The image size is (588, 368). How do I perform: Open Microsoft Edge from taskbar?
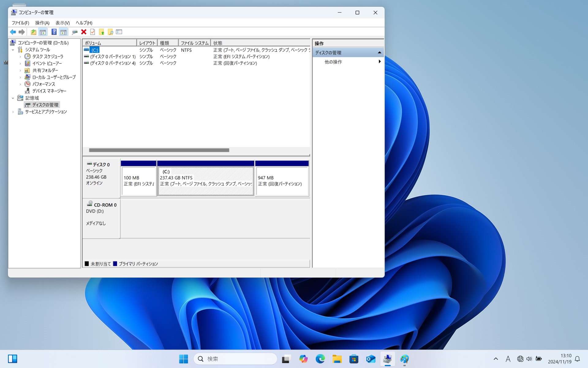(320, 359)
